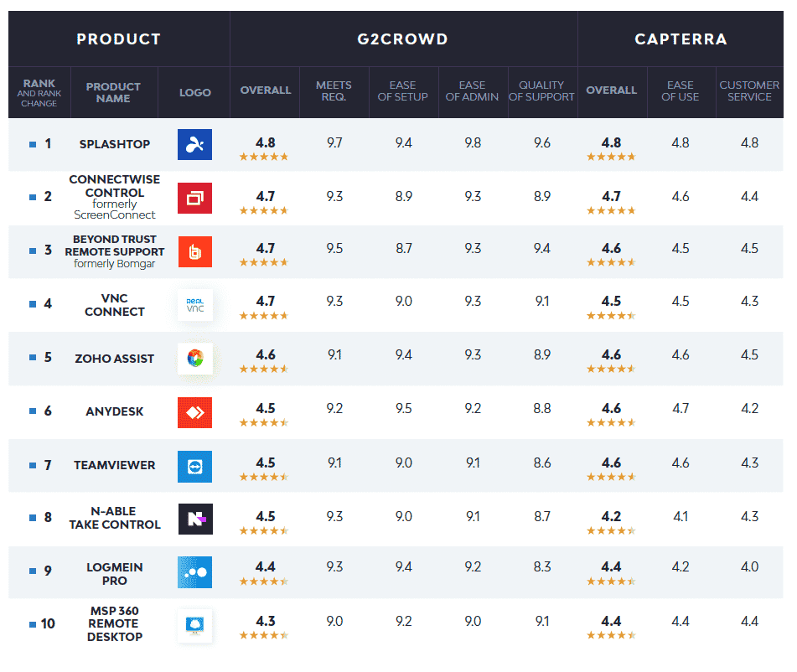This screenshot has height=672, width=797.
Task: Click LogMeIn Pro's 4.0 Customer Service score
Action: coord(750,566)
